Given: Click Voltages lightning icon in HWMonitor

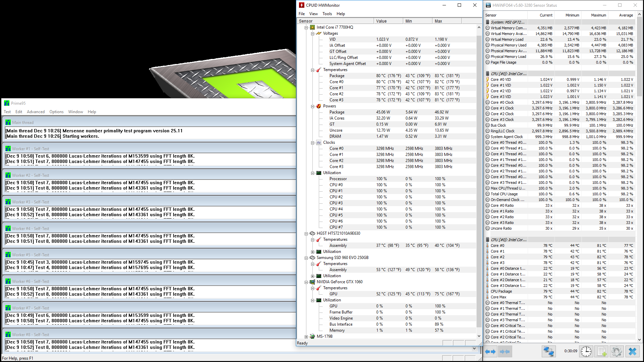Looking at the screenshot, I should pyautogui.click(x=319, y=33).
